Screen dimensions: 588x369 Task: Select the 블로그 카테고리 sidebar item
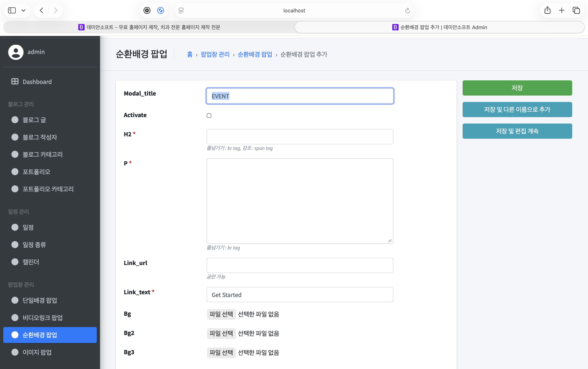point(42,154)
